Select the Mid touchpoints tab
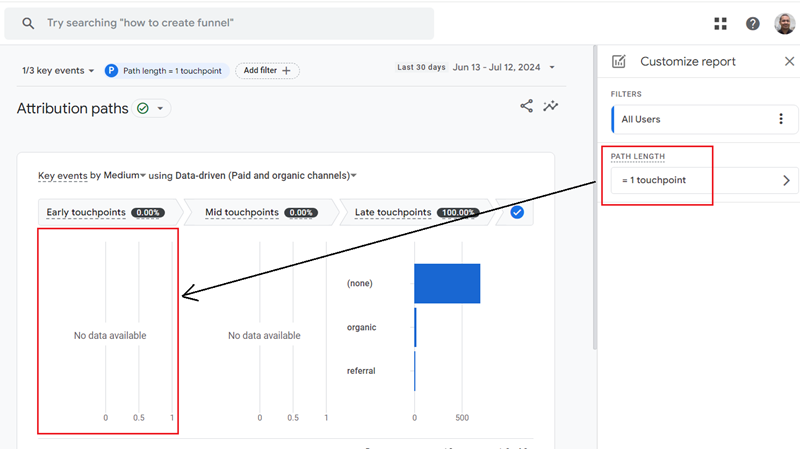Image resolution: width=800 pixels, height=449 pixels. click(x=261, y=212)
